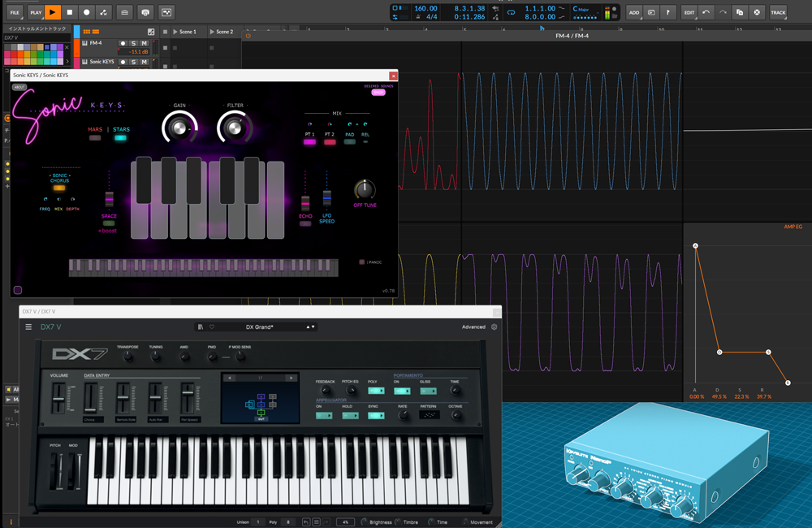The height and width of the screenshot is (528, 812).
Task: Solo the Sonic KEYS track
Action: point(134,62)
